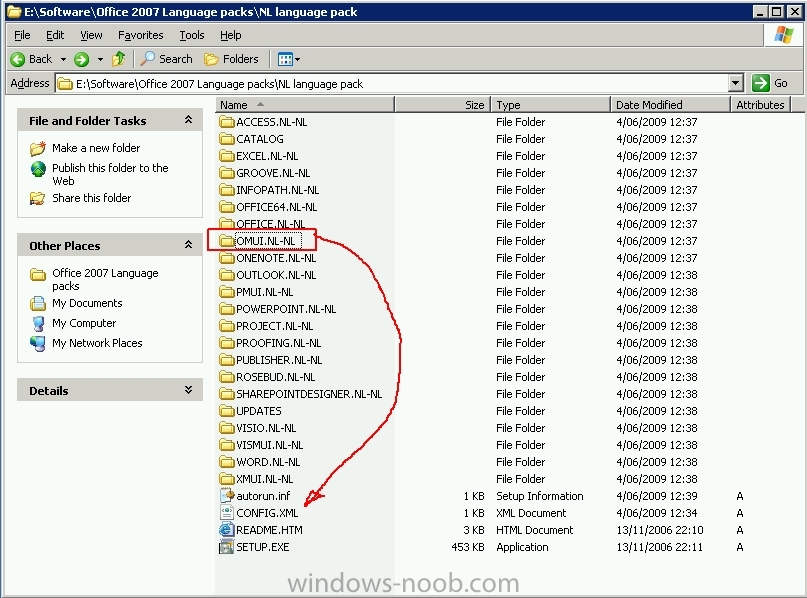Viewport: 807px width, 598px height.
Task: Open the Views toolbar button
Action: click(x=289, y=59)
